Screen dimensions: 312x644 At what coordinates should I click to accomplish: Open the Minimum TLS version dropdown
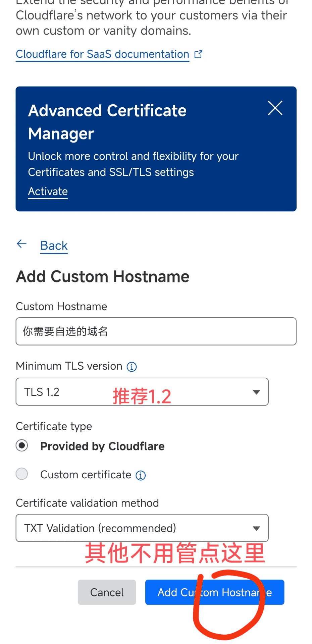pos(142,392)
